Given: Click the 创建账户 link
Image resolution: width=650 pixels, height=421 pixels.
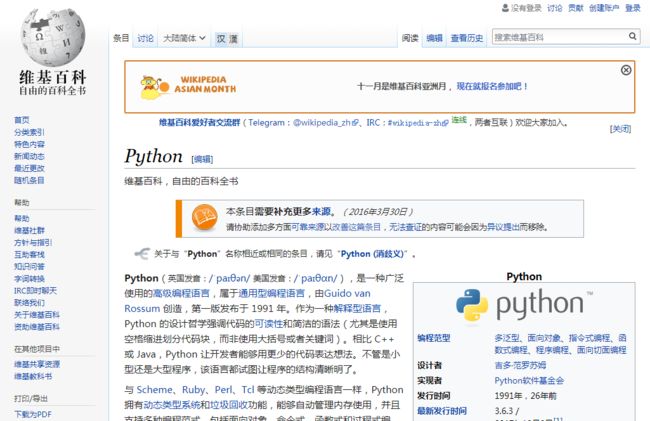Looking at the screenshot, I should tap(604, 8).
